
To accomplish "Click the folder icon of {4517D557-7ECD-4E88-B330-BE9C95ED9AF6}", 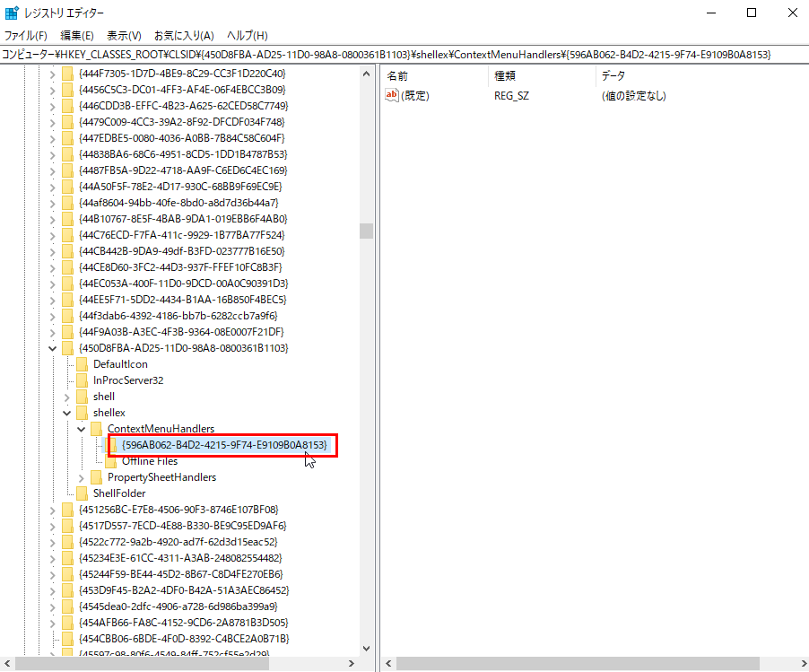I will tap(67, 526).
